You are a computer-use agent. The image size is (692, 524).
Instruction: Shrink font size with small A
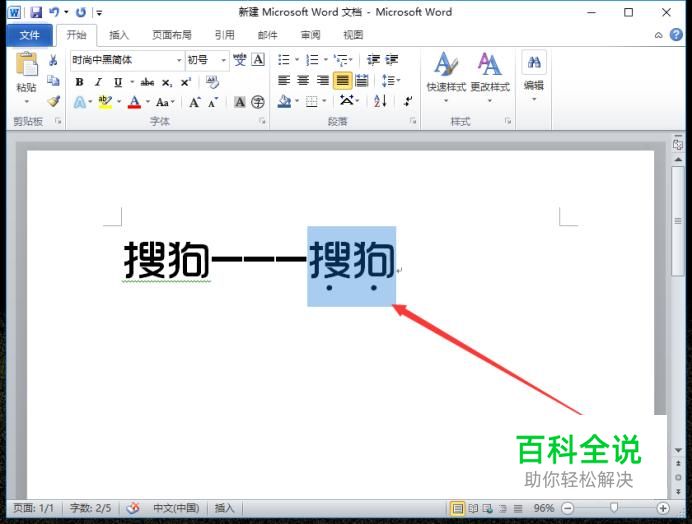pos(213,102)
